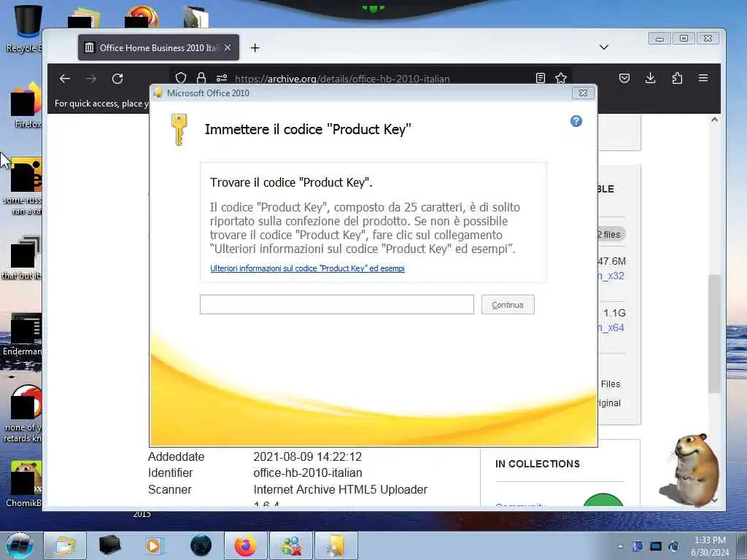
Task: Open the ChomikB desktop icon
Action: click(x=24, y=484)
